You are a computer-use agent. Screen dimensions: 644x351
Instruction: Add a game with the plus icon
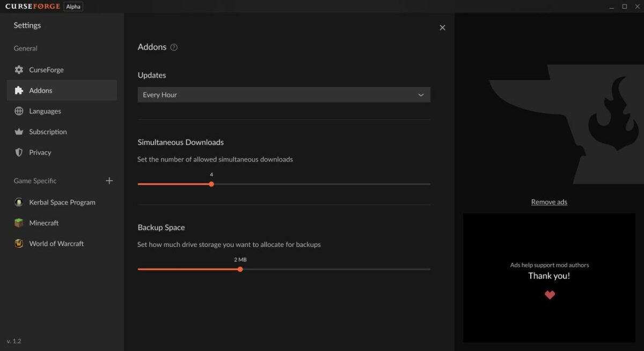[x=109, y=181]
